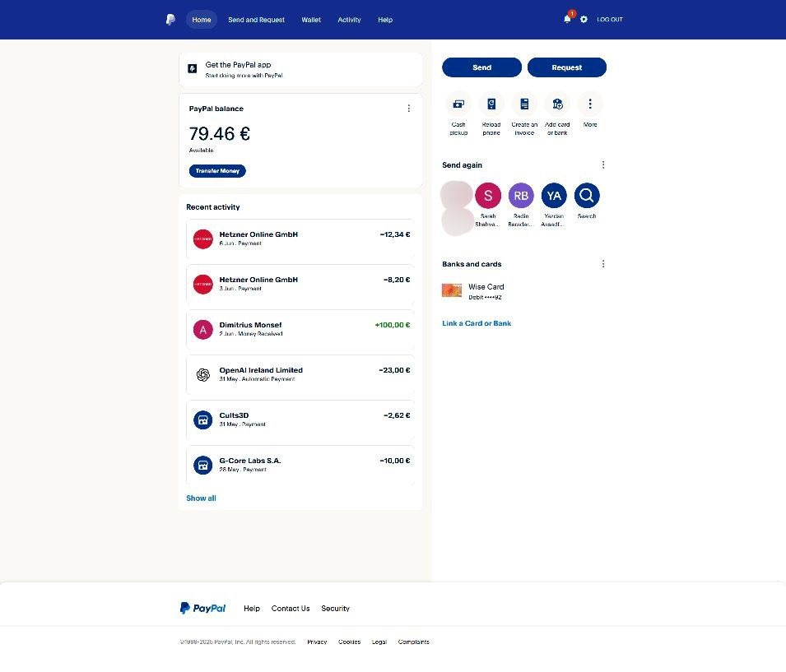Click the Hetzner Online GmbH −12,34 € amount
The height and width of the screenshot is (672, 786).
pyautogui.click(x=395, y=234)
